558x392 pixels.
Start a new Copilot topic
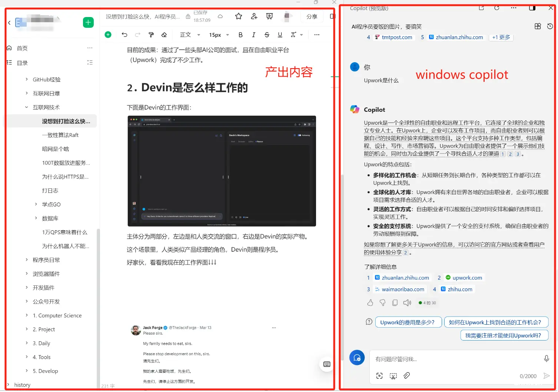pos(357,358)
